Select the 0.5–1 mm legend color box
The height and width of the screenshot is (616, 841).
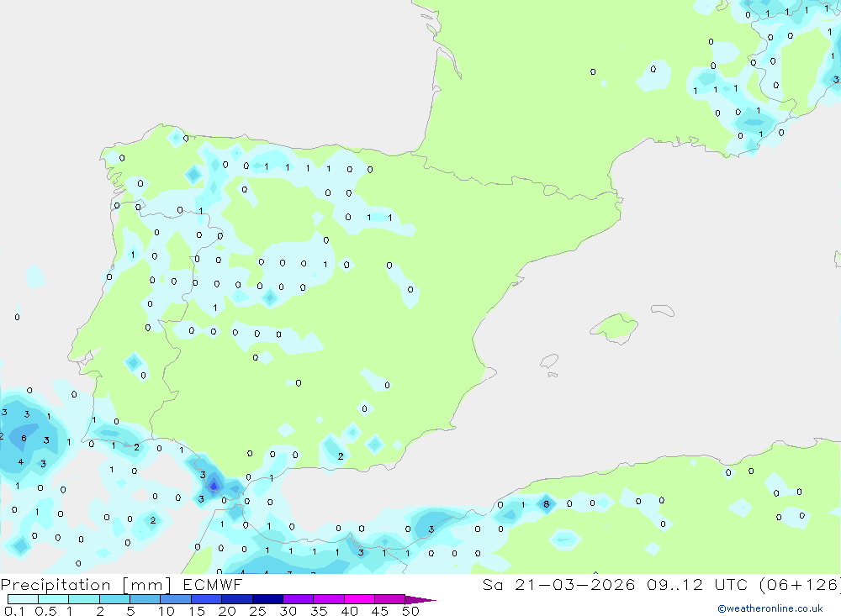click(x=54, y=599)
